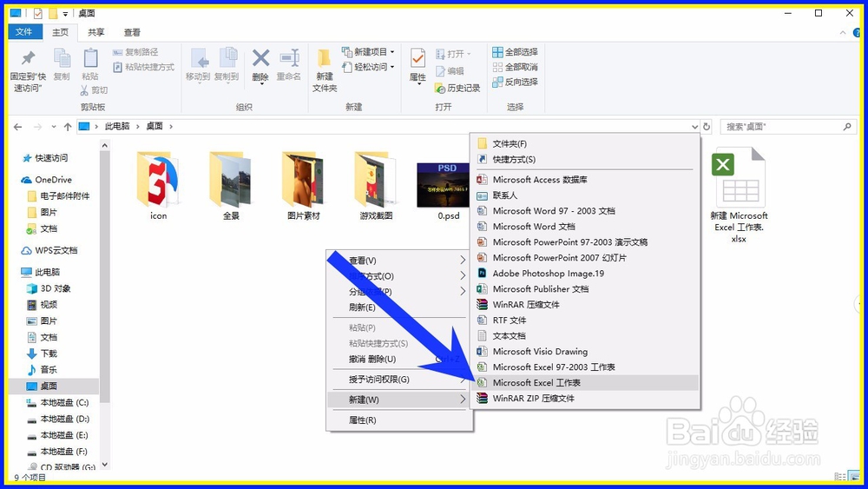Open 下载 in the navigation pane
Image resolution: width=868 pixels, height=489 pixels.
point(42,354)
